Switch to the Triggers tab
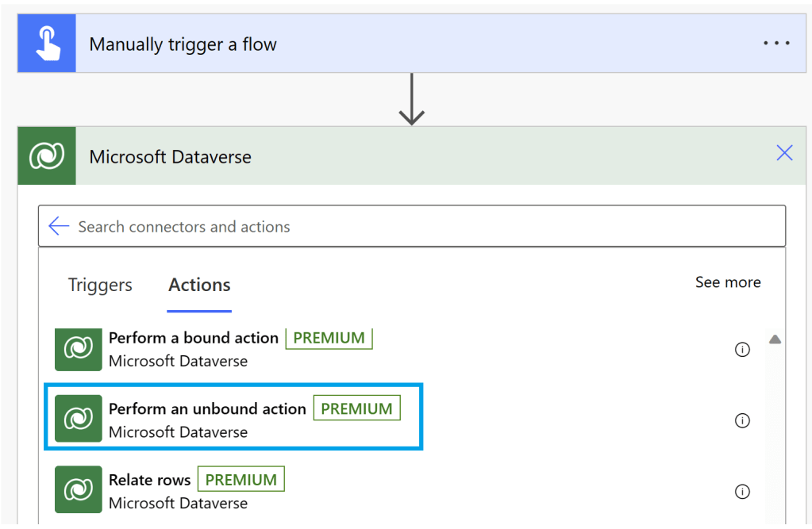 [x=100, y=285]
